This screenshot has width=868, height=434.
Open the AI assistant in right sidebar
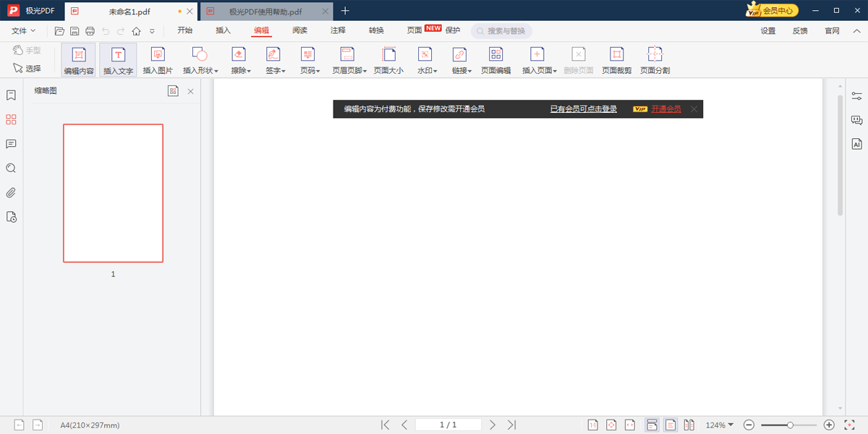click(857, 144)
